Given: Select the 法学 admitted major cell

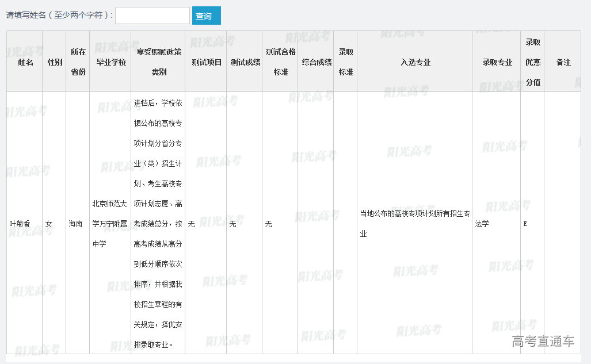Looking at the screenshot, I should 482,224.
